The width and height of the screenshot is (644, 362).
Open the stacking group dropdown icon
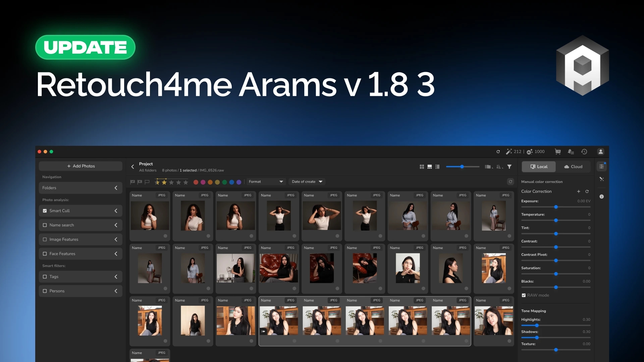click(489, 167)
